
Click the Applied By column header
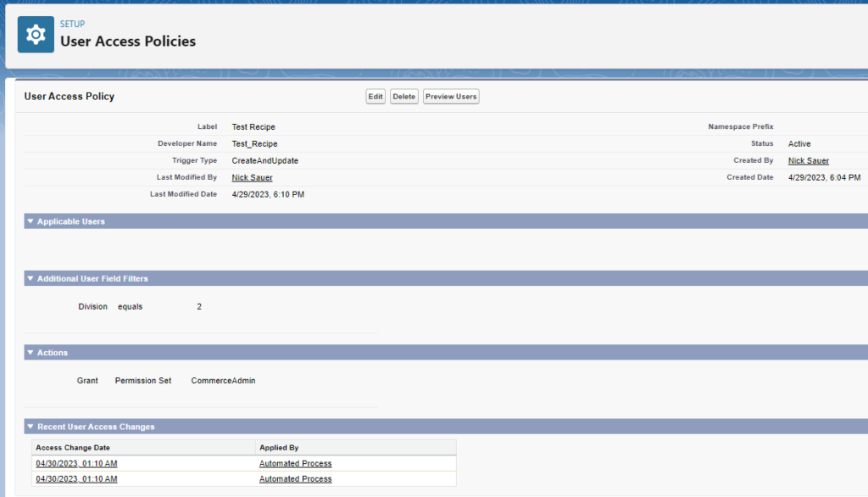pos(279,447)
